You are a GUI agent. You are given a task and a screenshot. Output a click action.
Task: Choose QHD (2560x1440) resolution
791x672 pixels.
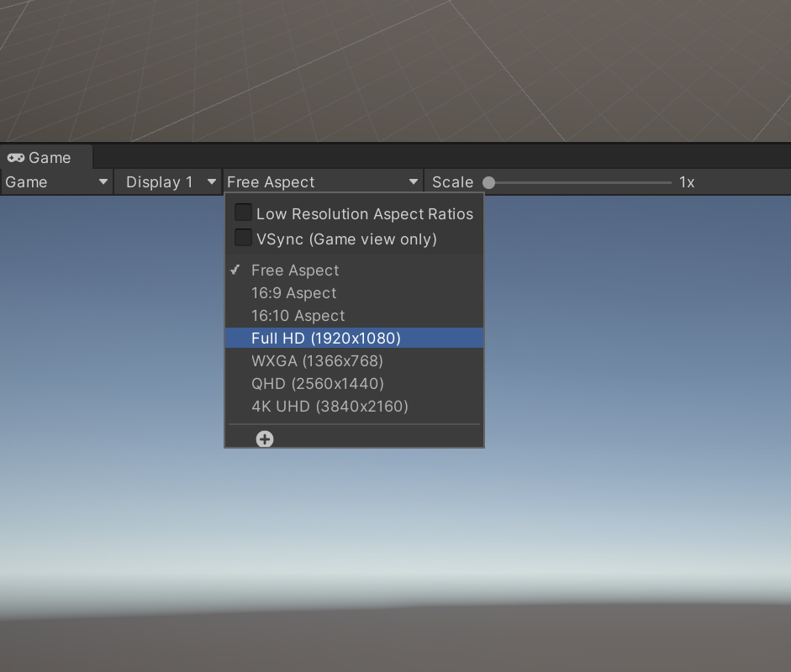(x=317, y=384)
